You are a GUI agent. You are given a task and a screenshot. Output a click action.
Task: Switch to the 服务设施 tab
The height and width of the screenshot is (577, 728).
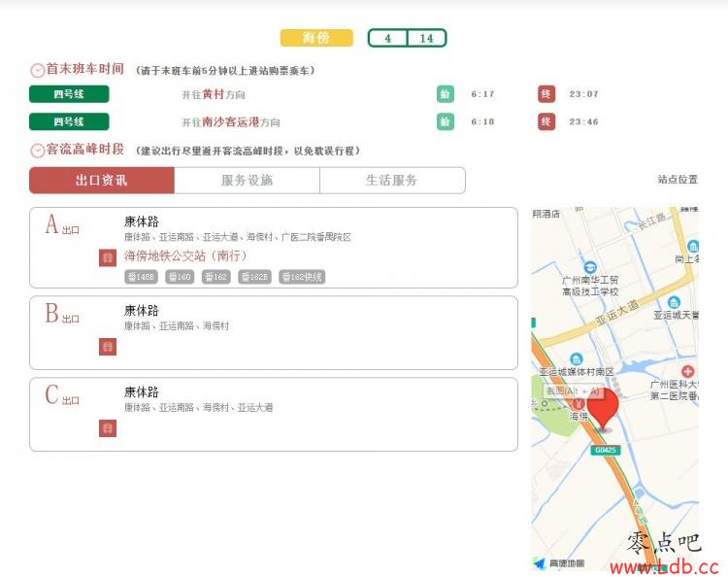coord(247,181)
